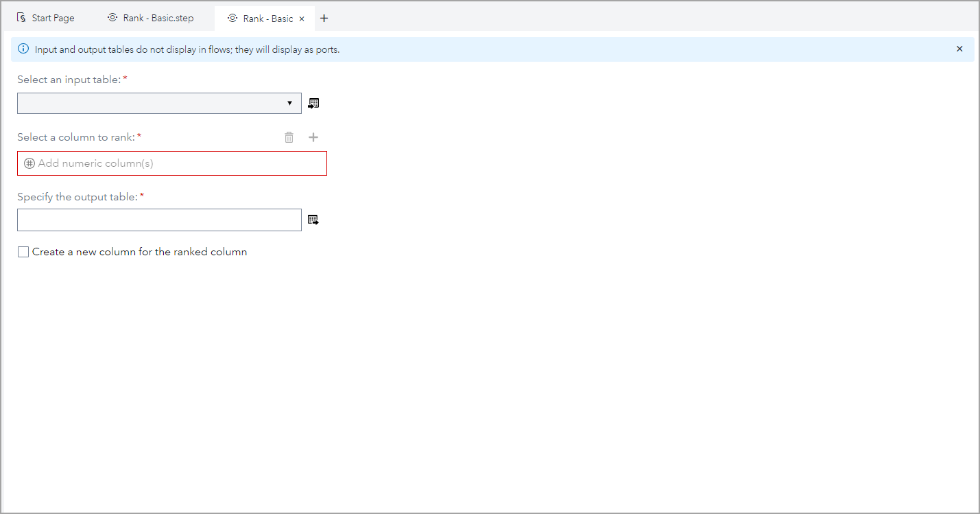The width and height of the screenshot is (980, 514).
Task: Dismiss the ports notification banner
Action: pos(959,49)
